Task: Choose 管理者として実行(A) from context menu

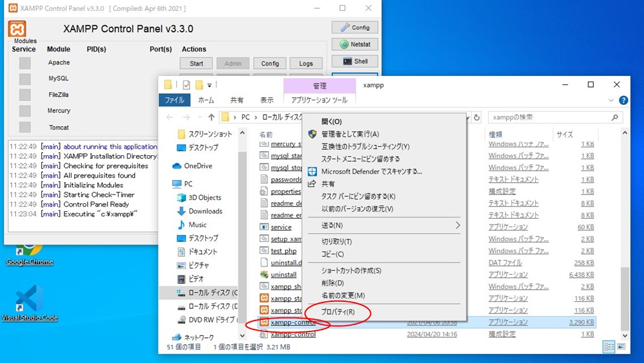Action: click(x=384, y=134)
